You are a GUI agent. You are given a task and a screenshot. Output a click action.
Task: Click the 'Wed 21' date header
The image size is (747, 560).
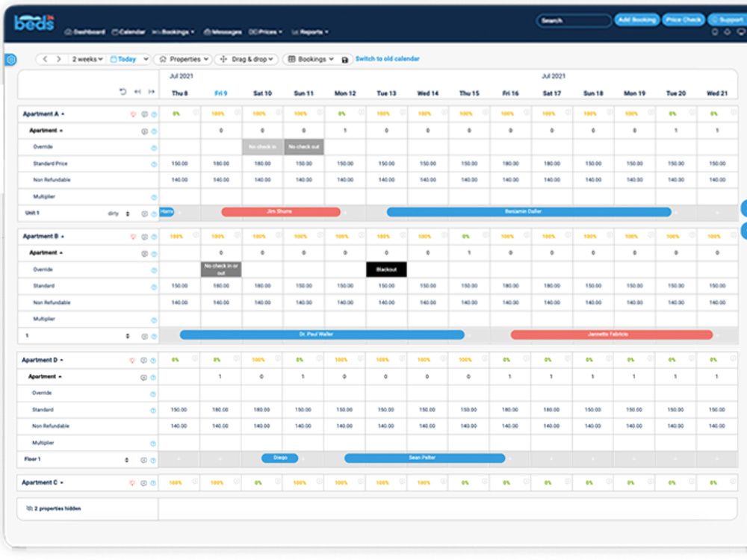pos(717,93)
